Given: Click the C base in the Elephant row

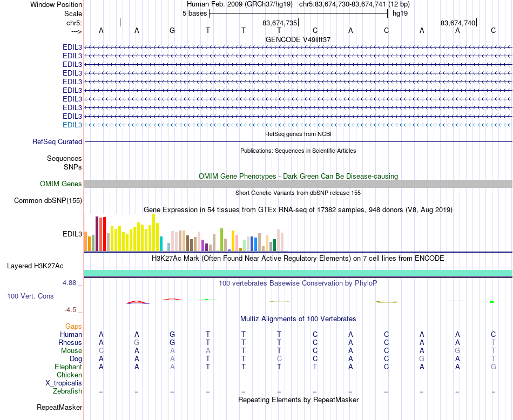Looking at the screenshot, I should 387,367.
